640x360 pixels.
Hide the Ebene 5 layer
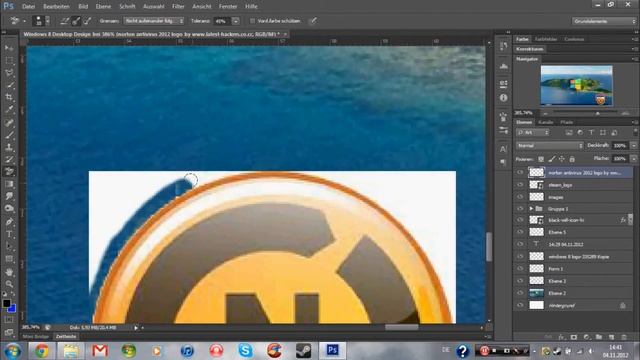pyautogui.click(x=520, y=232)
